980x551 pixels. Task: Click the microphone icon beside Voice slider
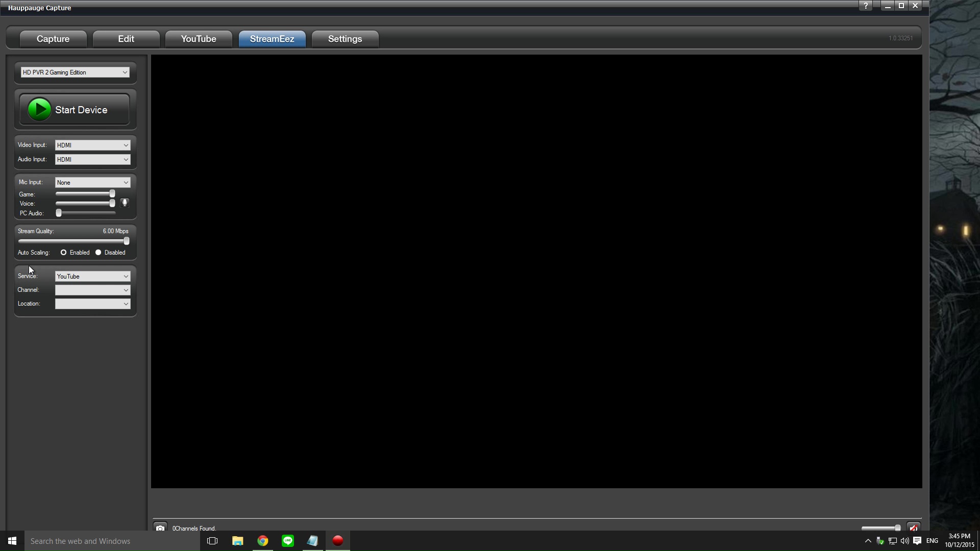[125, 203]
